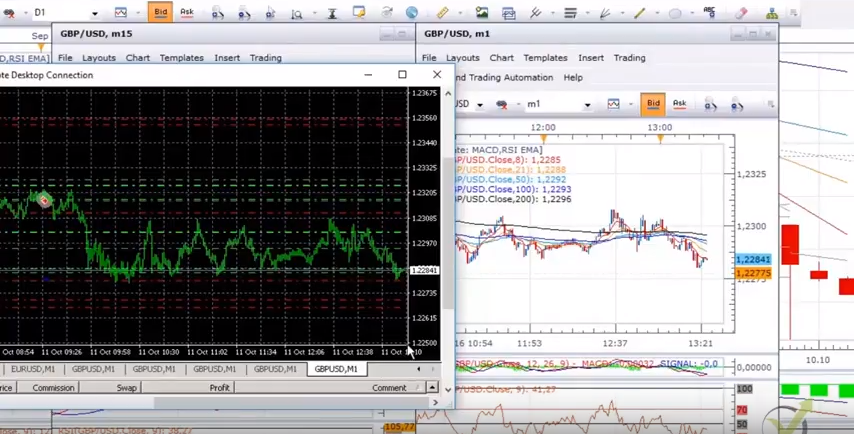The width and height of the screenshot is (854, 434).
Task: Click the chart type icon in the m1 toolbar
Action: coord(614,104)
